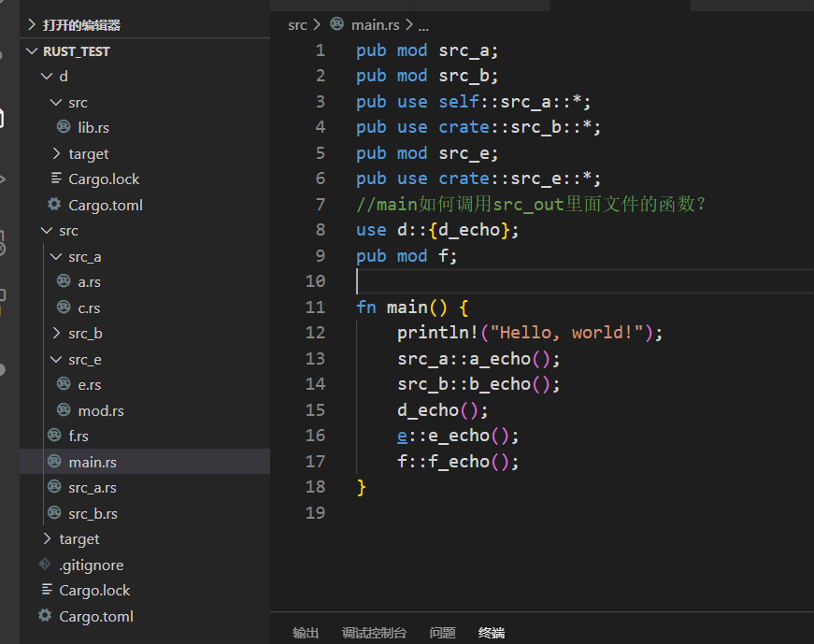The width and height of the screenshot is (814, 644).
Task: Click the src breadcrumb link
Action: pyautogui.click(x=296, y=25)
